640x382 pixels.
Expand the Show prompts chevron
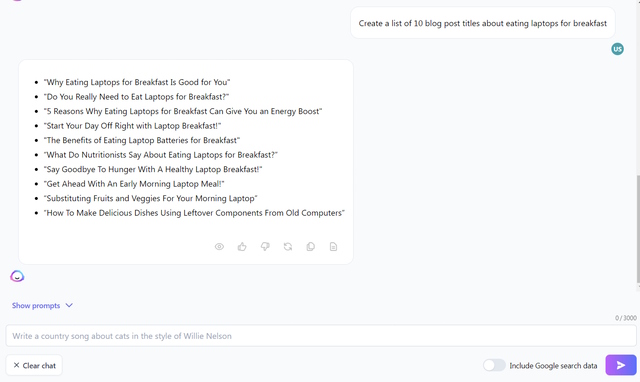69,305
